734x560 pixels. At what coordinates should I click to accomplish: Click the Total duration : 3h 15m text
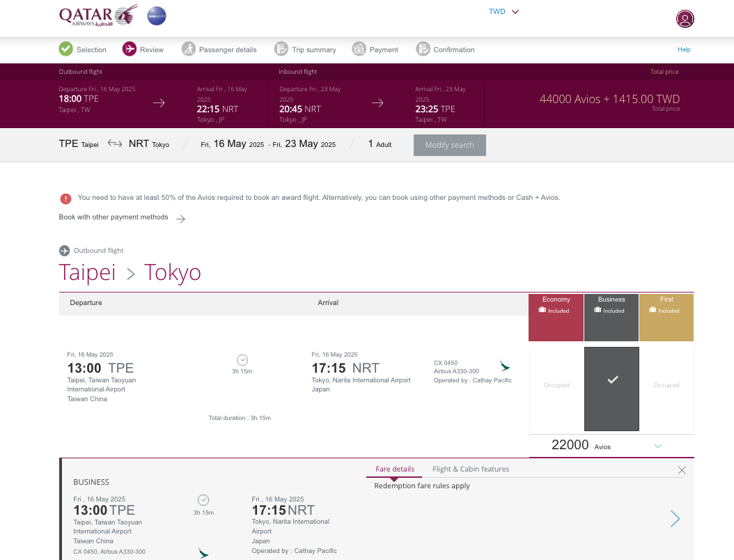(x=240, y=418)
